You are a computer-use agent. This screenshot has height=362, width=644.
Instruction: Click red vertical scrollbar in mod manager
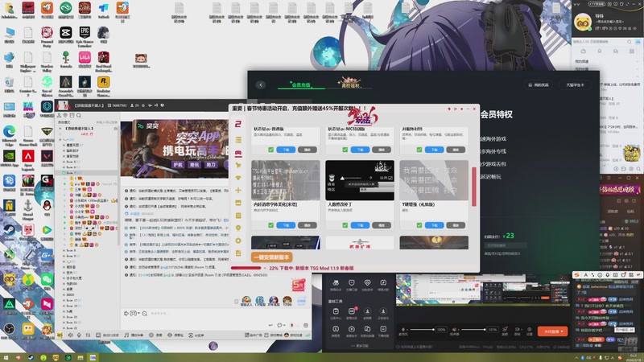click(474, 187)
